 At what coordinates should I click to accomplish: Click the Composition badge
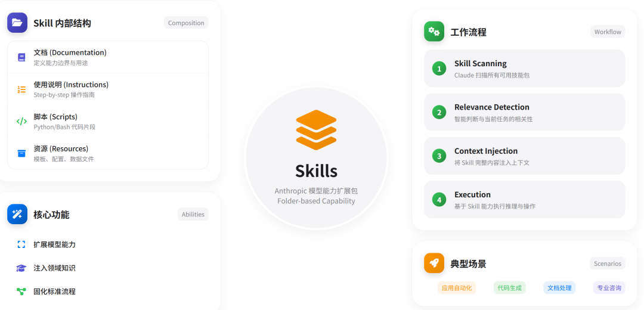186,23
